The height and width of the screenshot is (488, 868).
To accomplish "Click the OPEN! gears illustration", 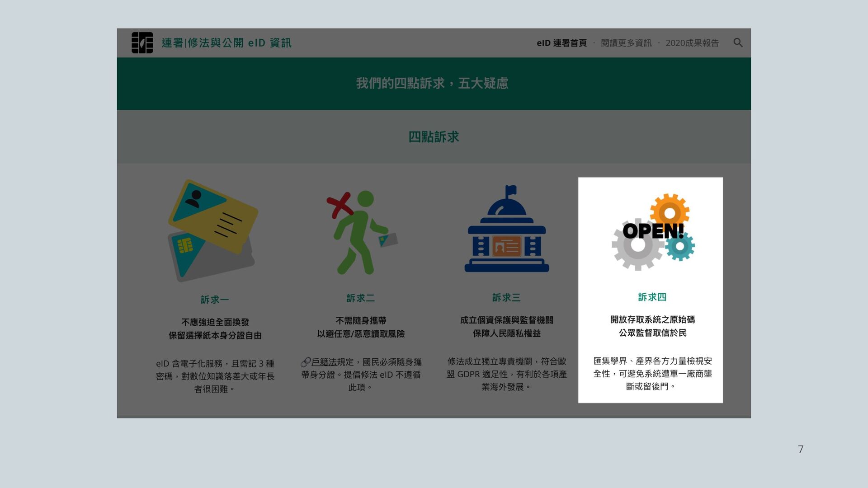I will 653,232.
